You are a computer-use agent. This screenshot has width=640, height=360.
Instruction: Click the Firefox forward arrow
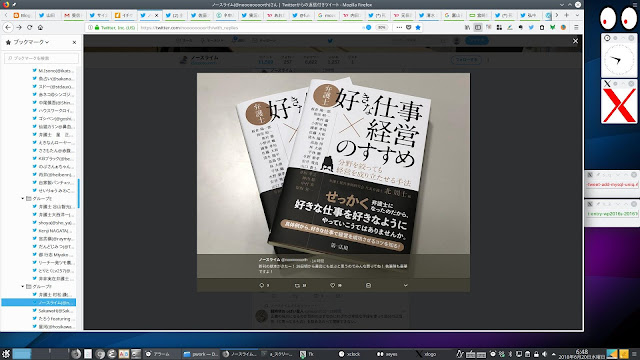click(x=19, y=27)
